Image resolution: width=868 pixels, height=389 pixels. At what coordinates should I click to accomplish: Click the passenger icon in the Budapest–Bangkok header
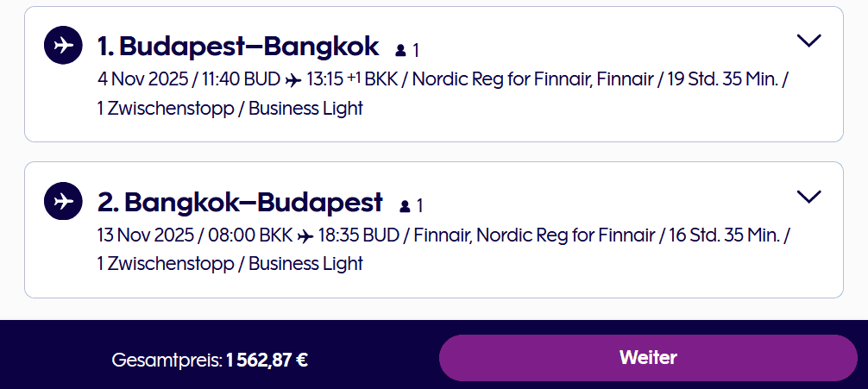pyautogui.click(x=400, y=50)
